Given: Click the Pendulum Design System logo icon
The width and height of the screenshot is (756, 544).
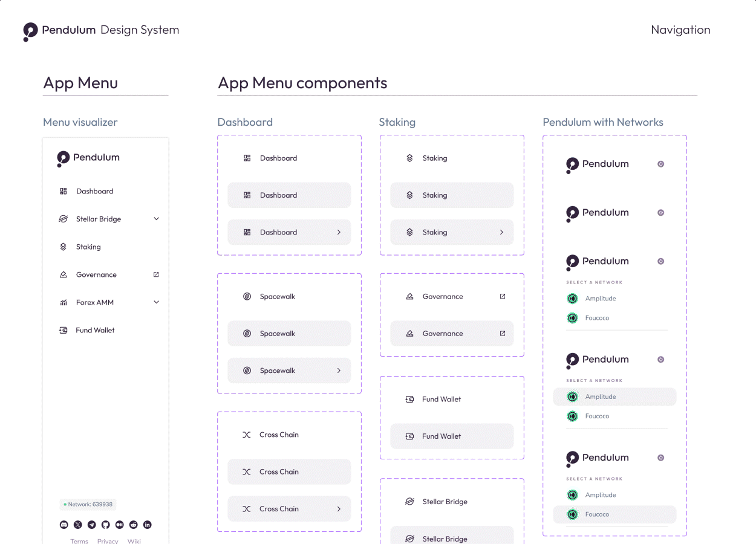Looking at the screenshot, I should (x=30, y=31).
